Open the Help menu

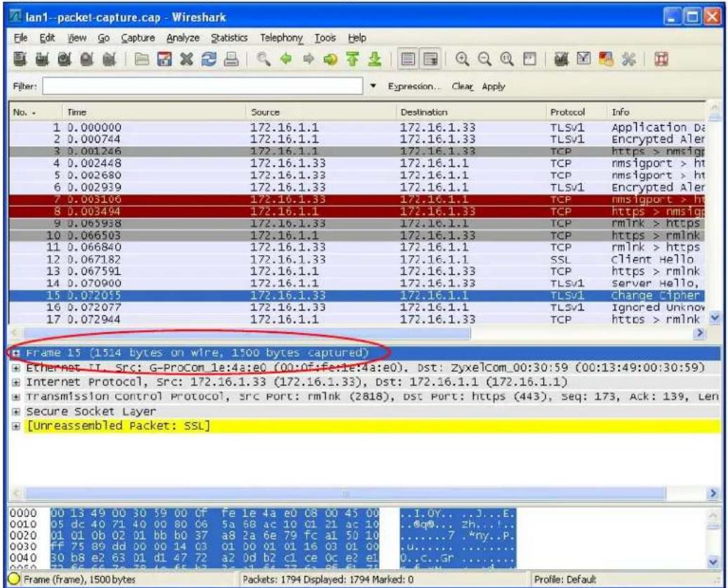[357, 38]
